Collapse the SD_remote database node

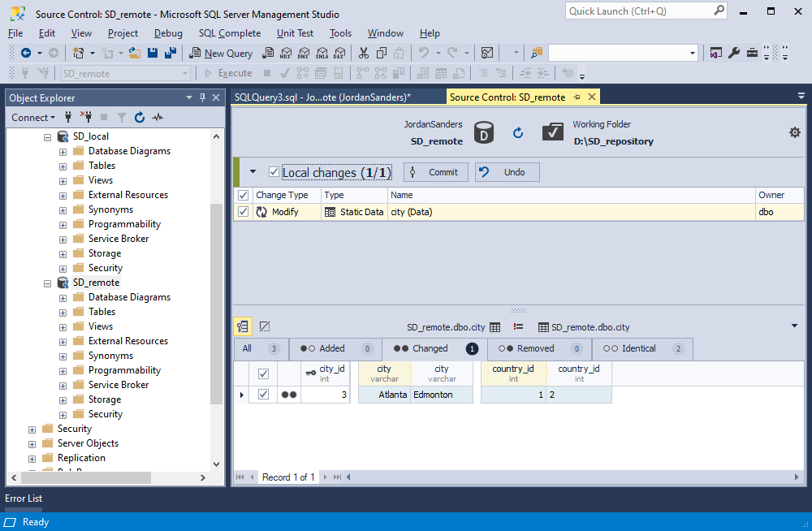click(47, 283)
